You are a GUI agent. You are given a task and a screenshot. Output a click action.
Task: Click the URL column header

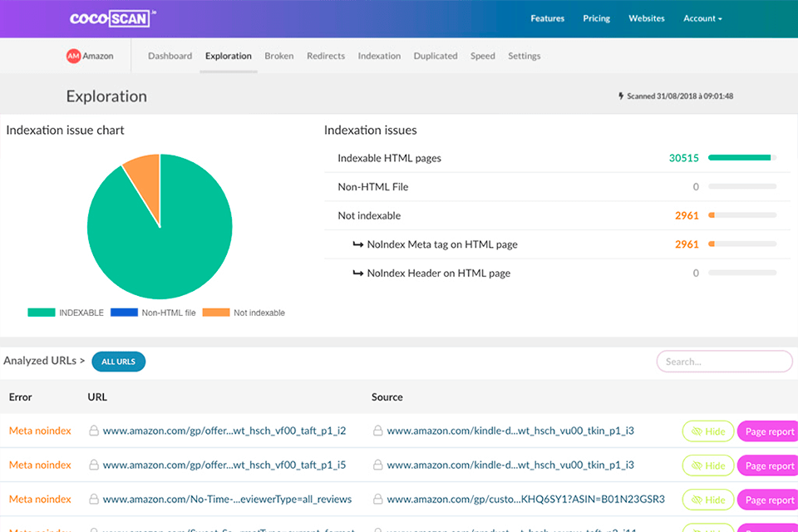coord(97,397)
